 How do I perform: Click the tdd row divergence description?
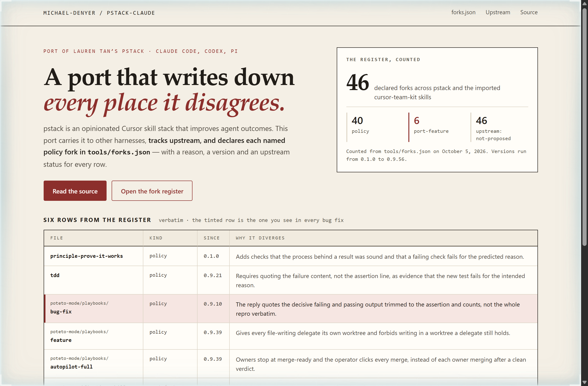pyautogui.click(x=380, y=281)
